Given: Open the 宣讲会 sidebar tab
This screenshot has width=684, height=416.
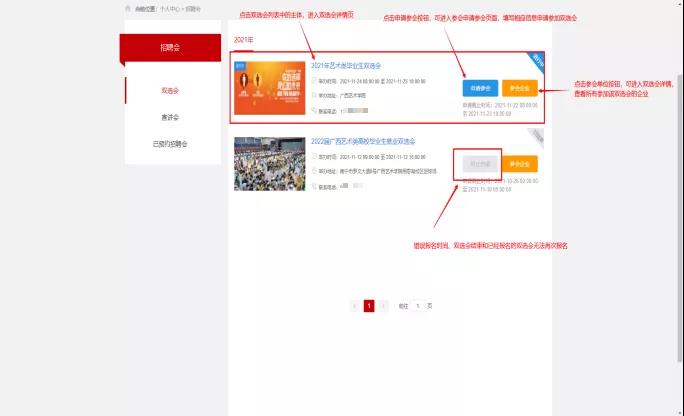Looking at the screenshot, I should click(170, 117).
